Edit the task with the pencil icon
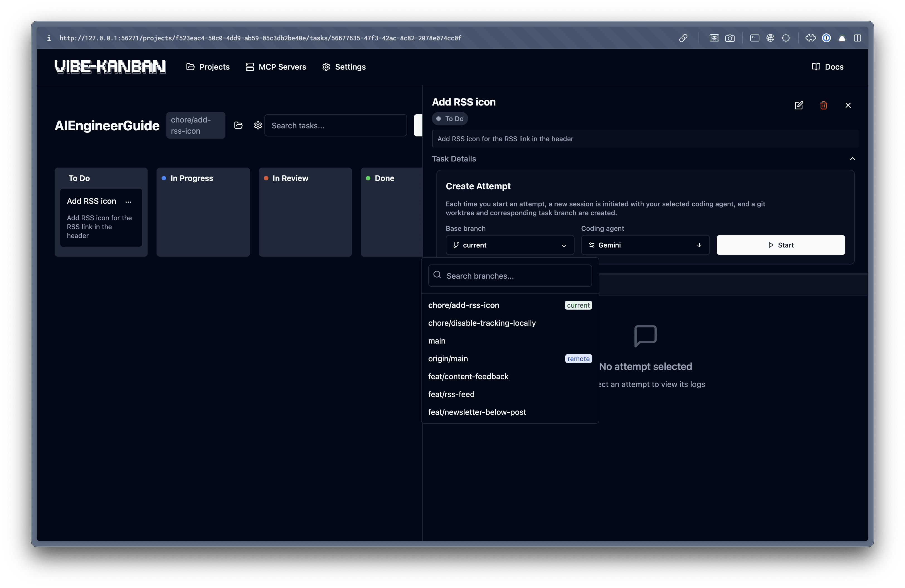This screenshot has width=905, height=588. point(799,105)
